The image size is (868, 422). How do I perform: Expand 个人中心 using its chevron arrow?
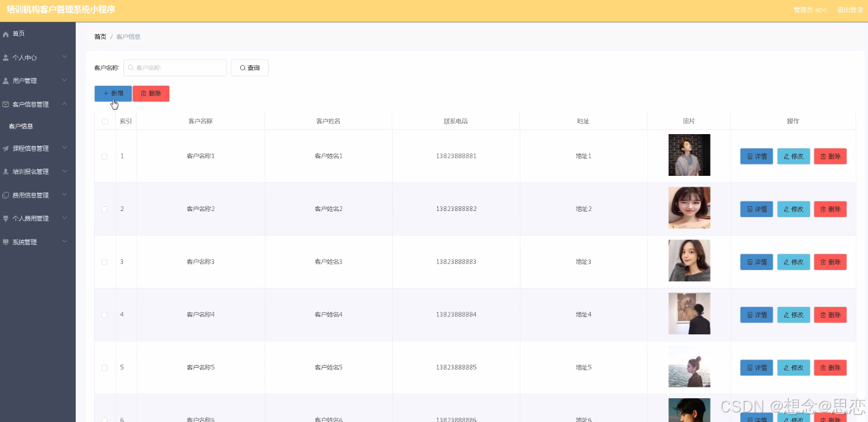coord(64,57)
